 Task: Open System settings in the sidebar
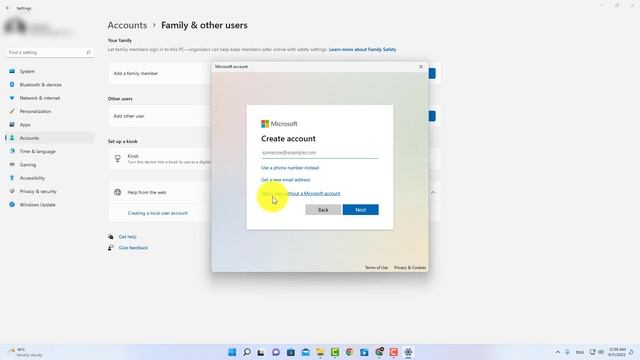point(49,71)
